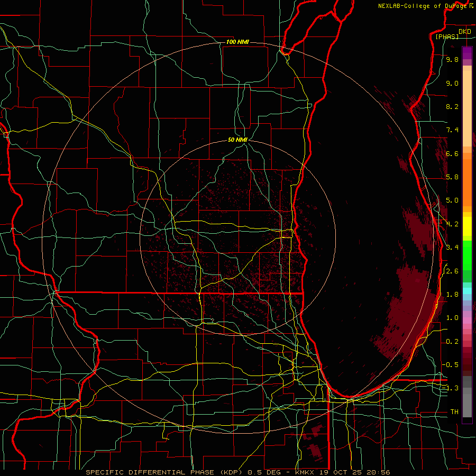The height and width of the screenshot is (476, 476).
Task: Pick the cyan color bar segment
Action: (467, 291)
